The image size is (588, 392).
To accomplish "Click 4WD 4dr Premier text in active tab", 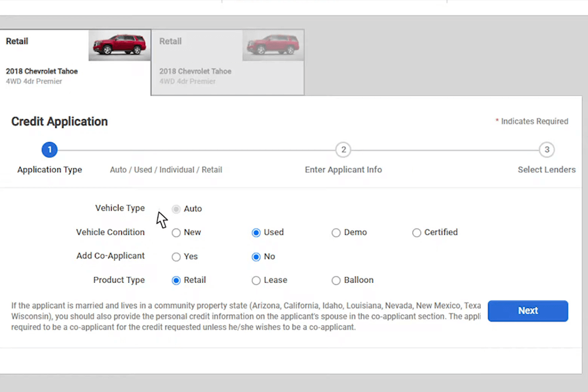I will click(34, 81).
